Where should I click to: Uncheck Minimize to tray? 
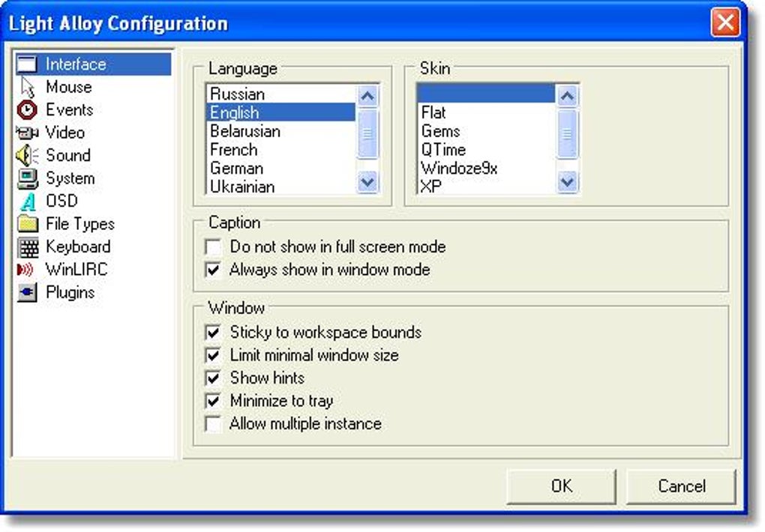[x=214, y=401]
